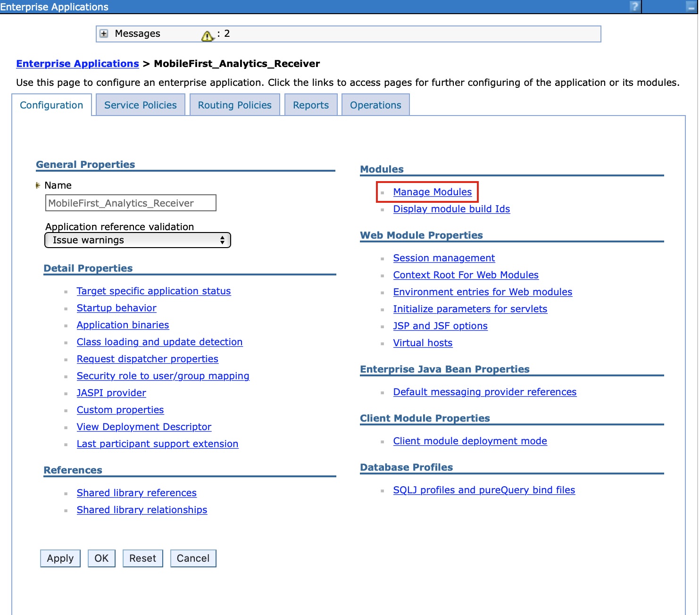700x615 pixels.
Task: Click View Deployment Descriptor
Action: pyautogui.click(x=144, y=427)
